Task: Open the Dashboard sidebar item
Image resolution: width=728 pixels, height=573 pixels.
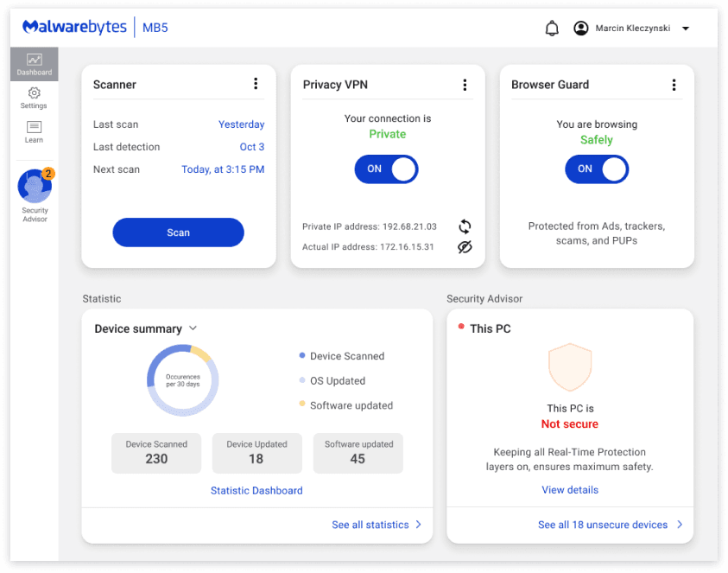Action: point(35,64)
